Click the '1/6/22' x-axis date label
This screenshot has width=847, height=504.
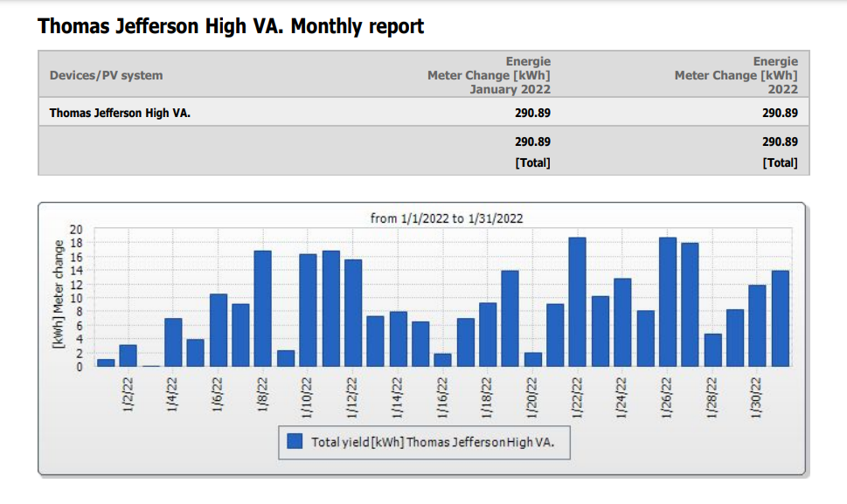pyautogui.click(x=217, y=395)
